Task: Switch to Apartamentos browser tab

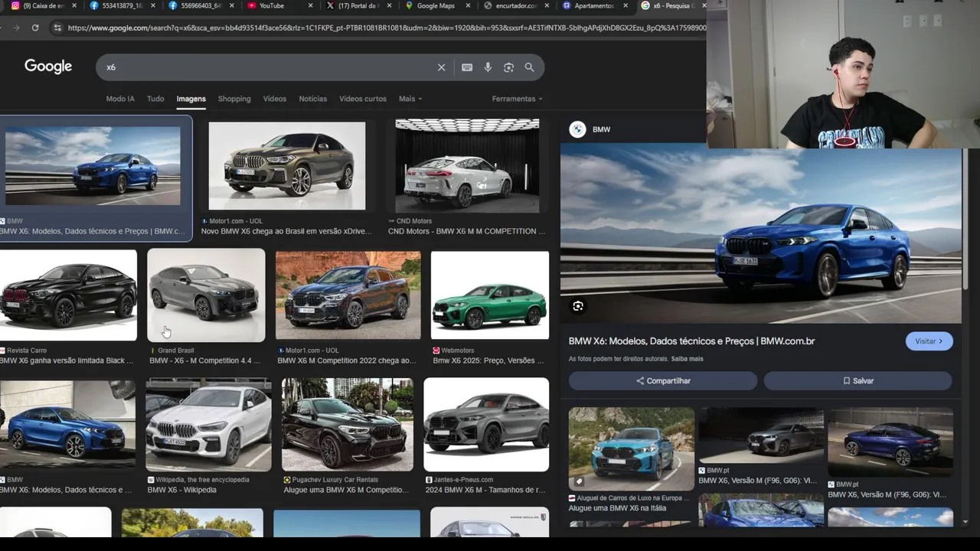Action: pos(594,5)
